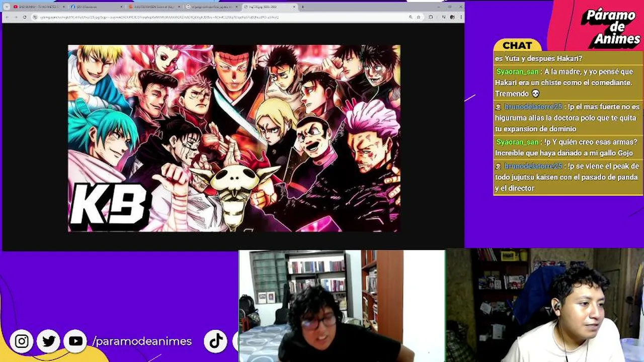Image resolution: width=644 pixels, height=362 pixels.
Task: Click the YouTube icon in the overlay
Action: pyautogui.click(x=76, y=341)
